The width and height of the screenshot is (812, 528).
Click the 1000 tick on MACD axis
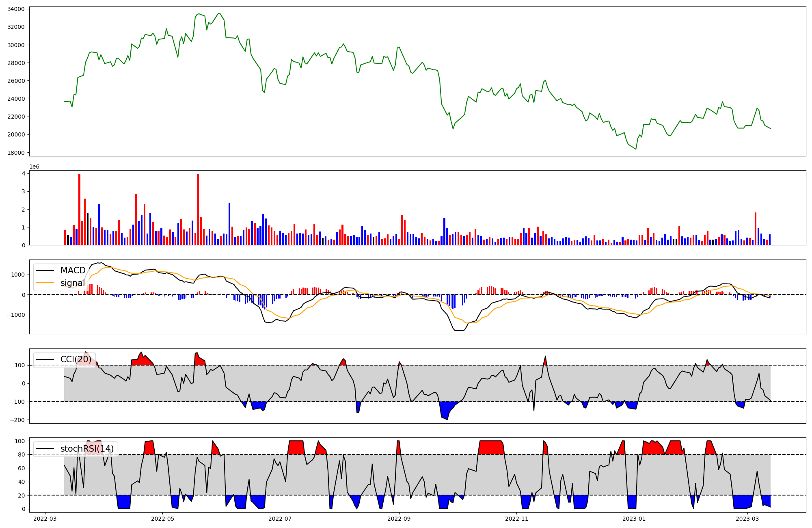pos(18,275)
